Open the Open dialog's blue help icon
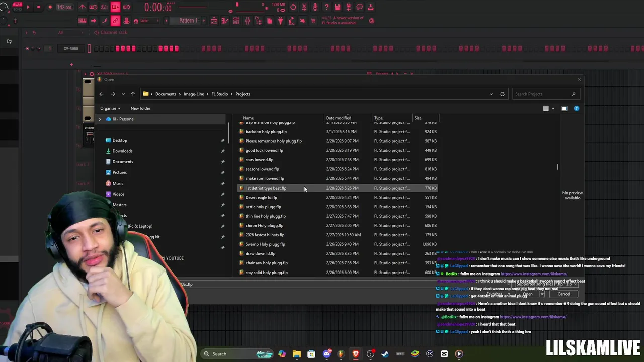The image size is (644, 362). [577, 108]
